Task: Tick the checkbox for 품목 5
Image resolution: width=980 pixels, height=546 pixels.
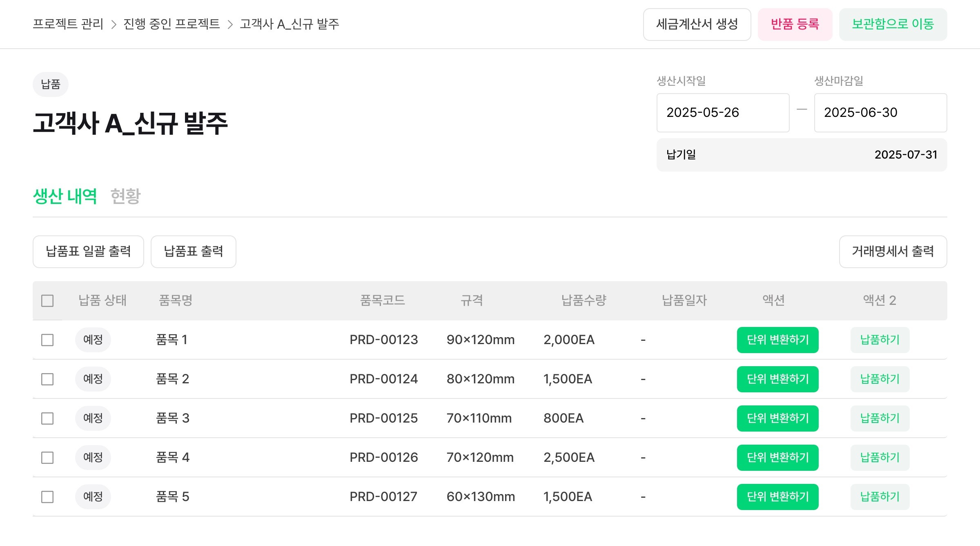Action: click(47, 497)
